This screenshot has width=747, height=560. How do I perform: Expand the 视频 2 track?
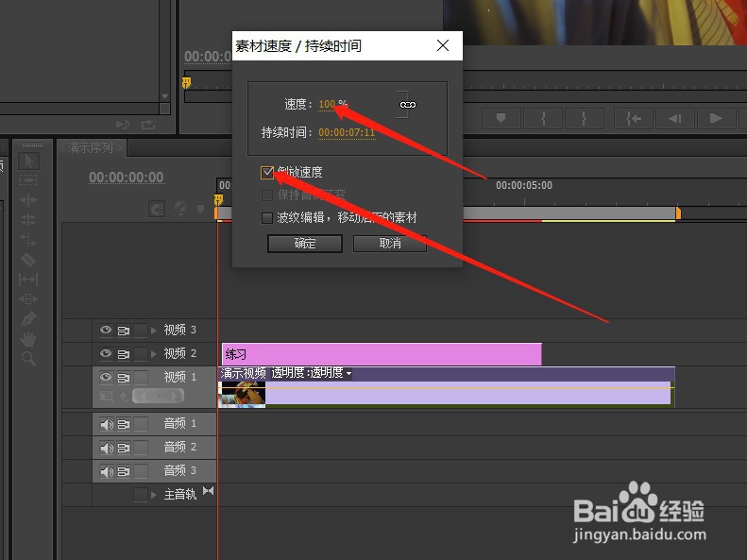[153, 354]
